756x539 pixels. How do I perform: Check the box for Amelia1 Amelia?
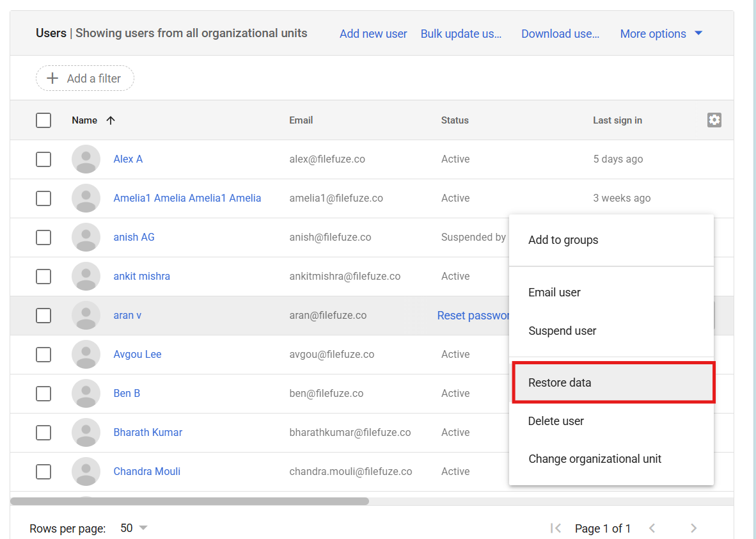pos(43,198)
